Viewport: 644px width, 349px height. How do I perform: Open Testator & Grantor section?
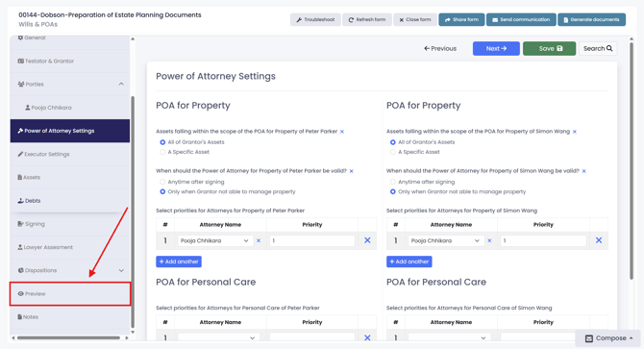click(70, 61)
